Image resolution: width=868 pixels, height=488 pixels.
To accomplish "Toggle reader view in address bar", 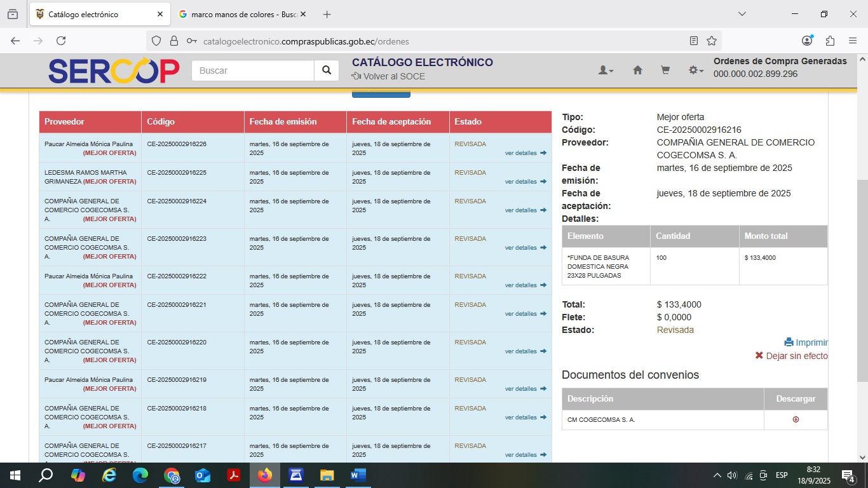I will [694, 41].
